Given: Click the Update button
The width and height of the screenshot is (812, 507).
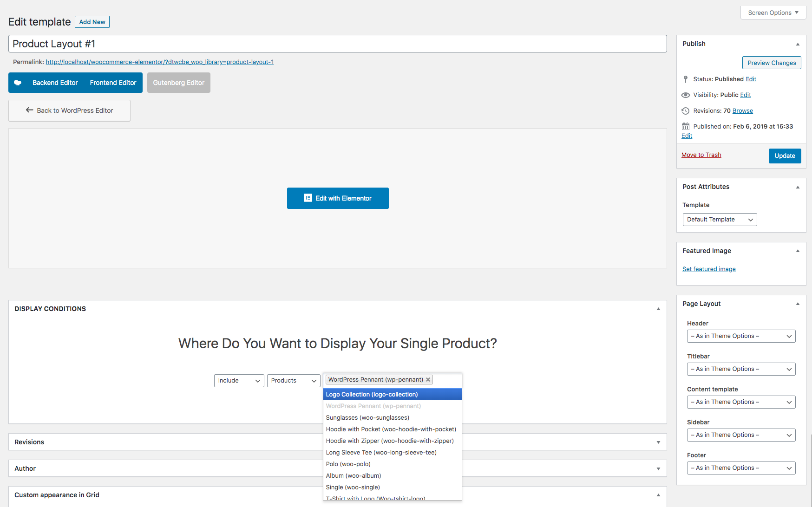Looking at the screenshot, I should point(785,156).
